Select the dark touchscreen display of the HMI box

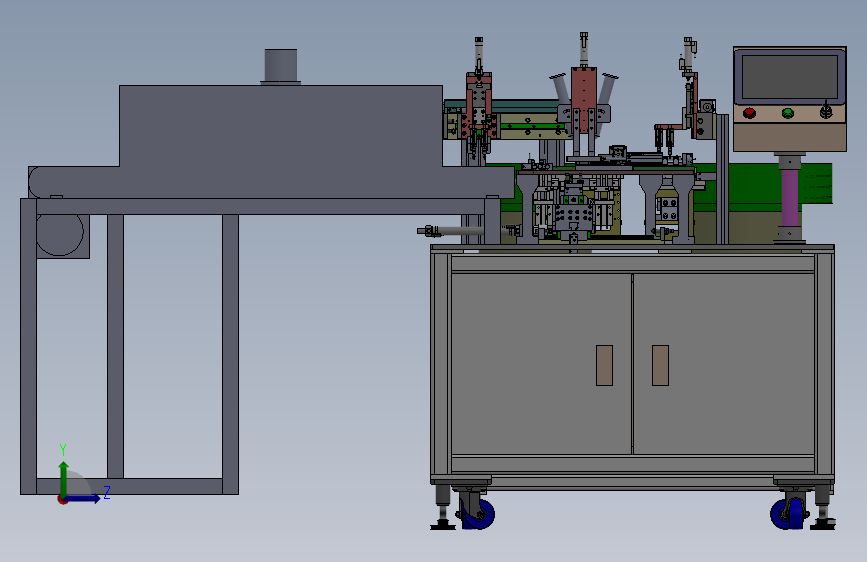(x=790, y=77)
